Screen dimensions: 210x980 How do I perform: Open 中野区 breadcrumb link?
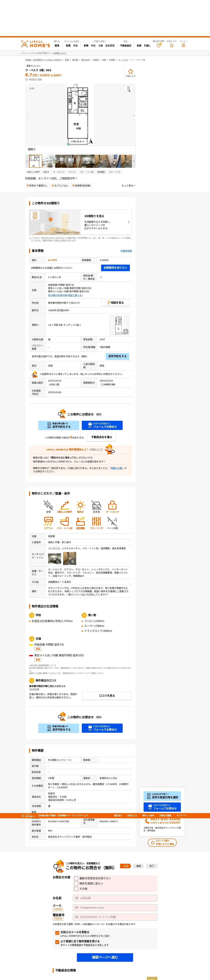96,60
